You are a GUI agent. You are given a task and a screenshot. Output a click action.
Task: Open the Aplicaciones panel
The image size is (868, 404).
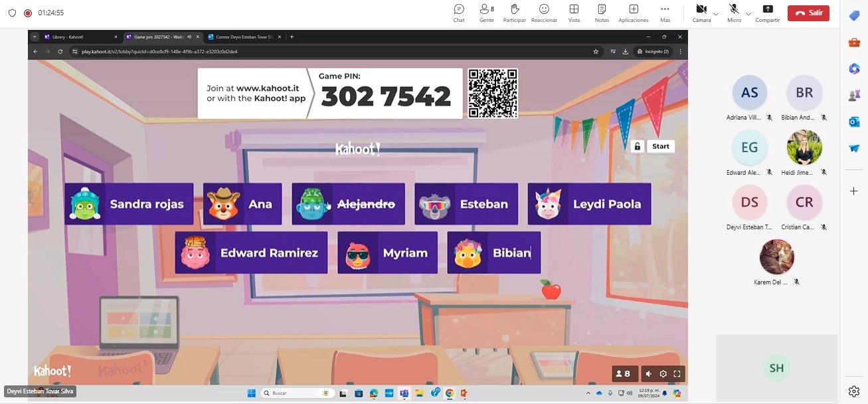pyautogui.click(x=634, y=13)
